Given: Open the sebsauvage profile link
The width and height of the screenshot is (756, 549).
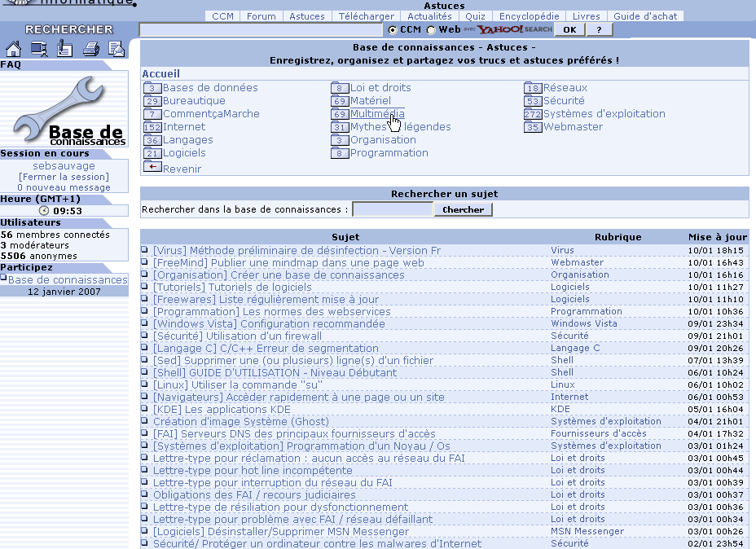Looking at the screenshot, I should (x=64, y=166).
